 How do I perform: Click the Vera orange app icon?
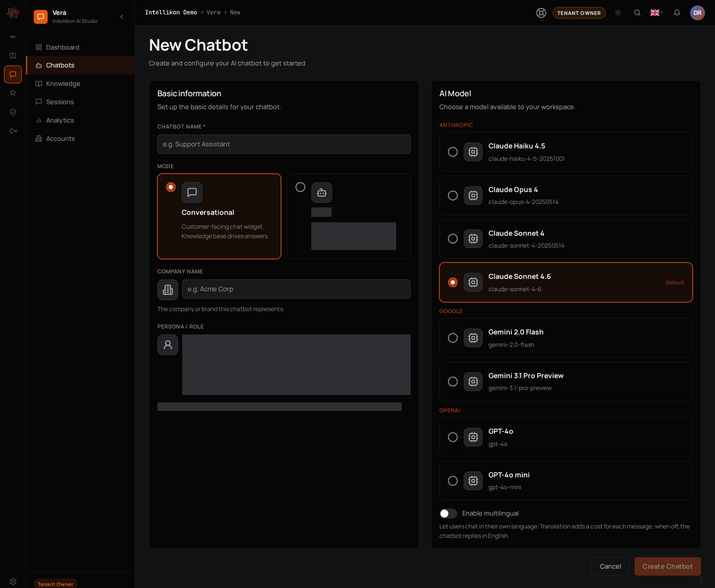point(41,17)
